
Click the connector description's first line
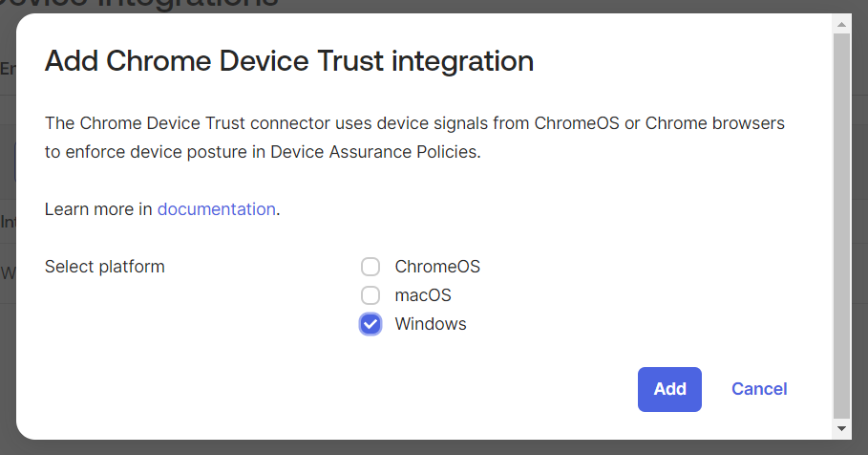click(414, 123)
